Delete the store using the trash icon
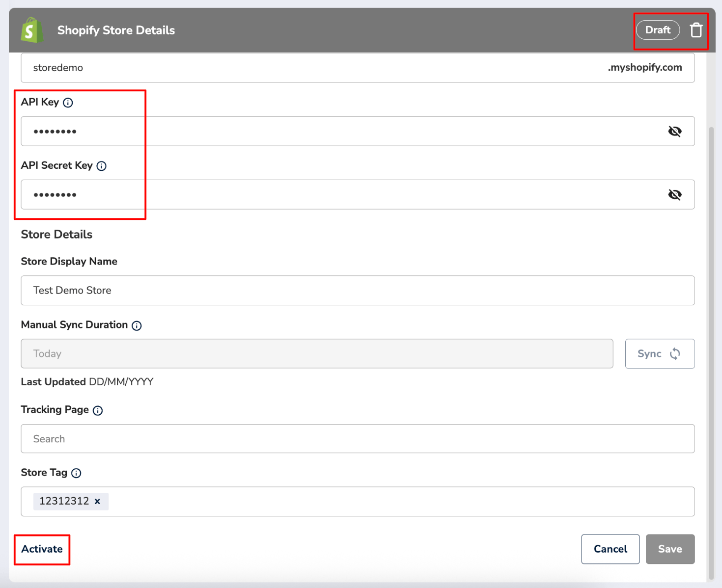The image size is (722, 588). click(696, 30)
